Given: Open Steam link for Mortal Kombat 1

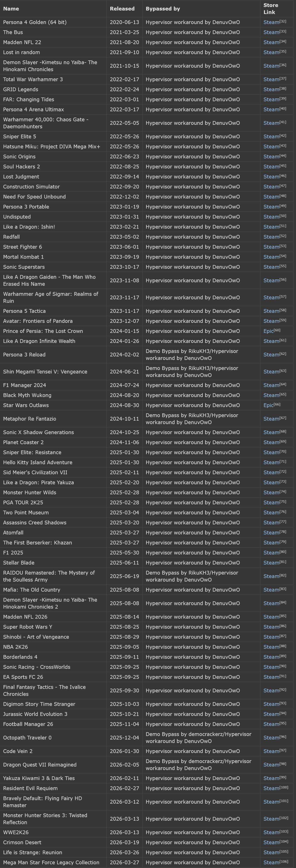Looking at the screenshot, I should pyautogui.click(x=271, y=257).
